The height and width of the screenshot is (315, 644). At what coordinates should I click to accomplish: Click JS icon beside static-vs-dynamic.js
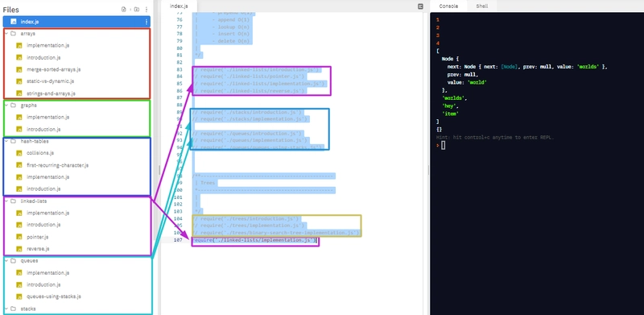click(19, 81)
